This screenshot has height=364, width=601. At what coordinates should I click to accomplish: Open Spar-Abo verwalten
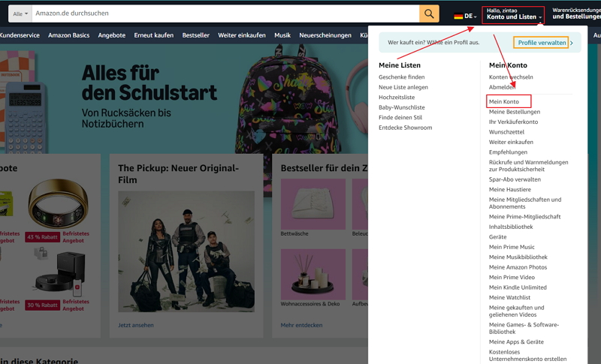[x=515, y=179]
